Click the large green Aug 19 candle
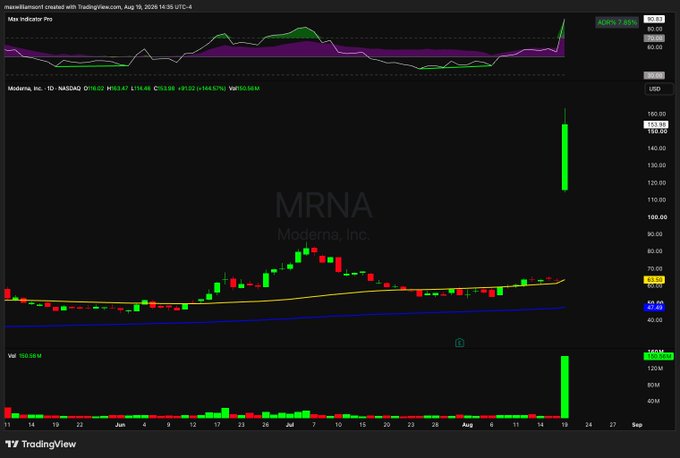Image resolution: width=680 pixels, height=458 pixels. click(565, 157)
